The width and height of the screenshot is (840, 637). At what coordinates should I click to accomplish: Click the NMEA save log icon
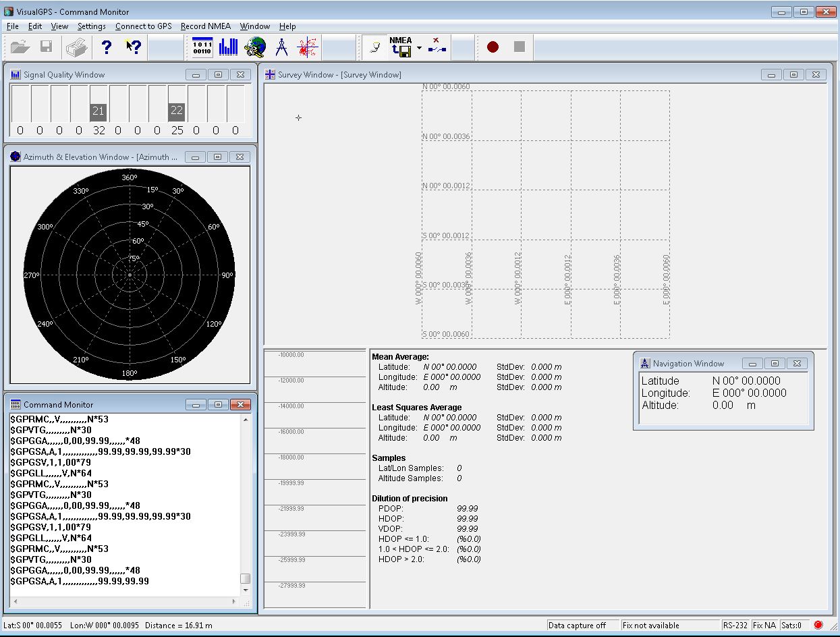pos(401,47)
